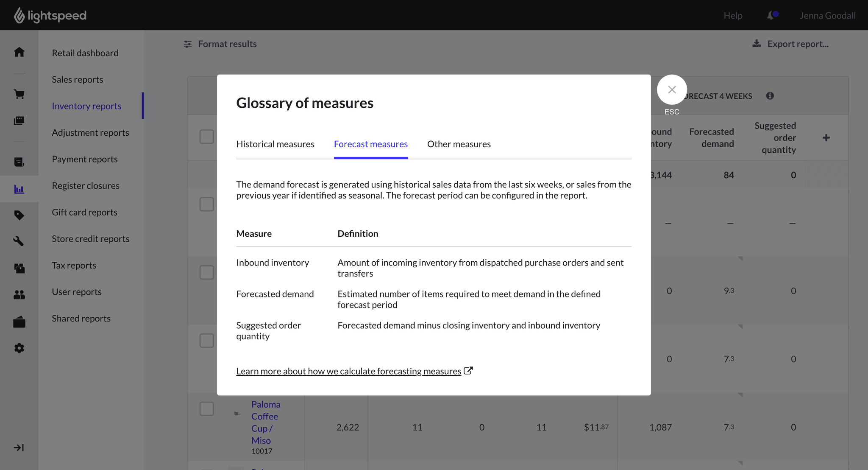Switch to Other measures tab
The width and height of the screenshot is (868, 470).
click(x=459, y=144)
